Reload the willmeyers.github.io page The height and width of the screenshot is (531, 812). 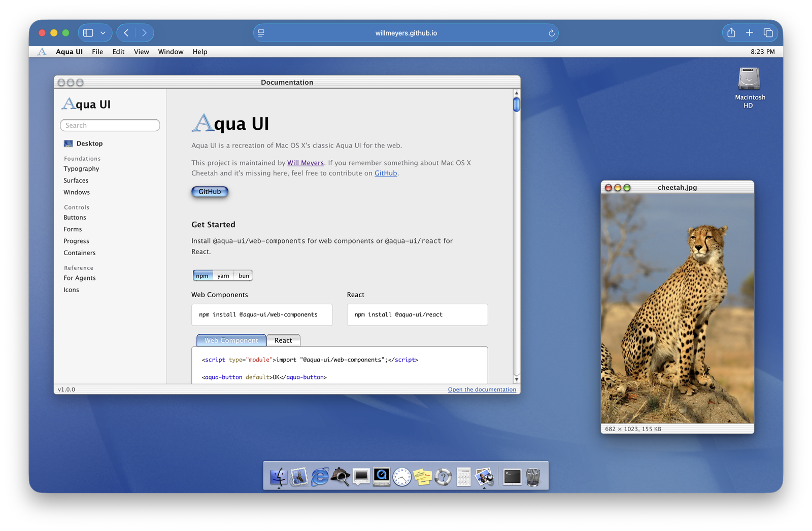[551, 33]
